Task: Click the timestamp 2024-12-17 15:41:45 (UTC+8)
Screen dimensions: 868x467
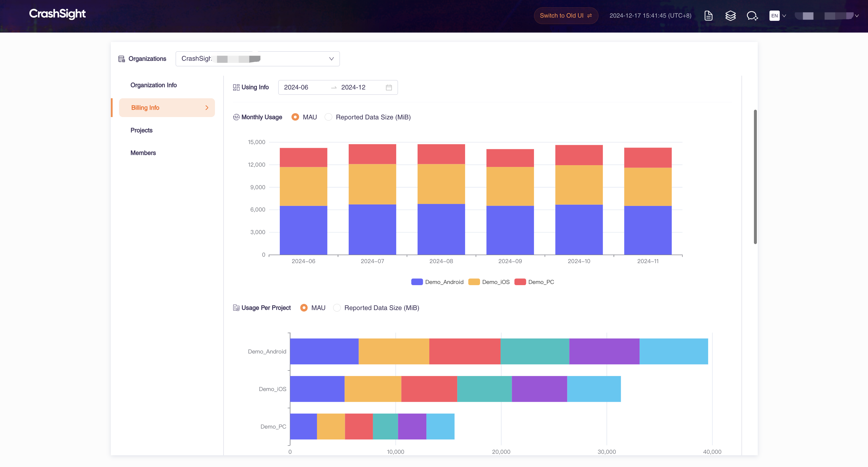Action: pyautogui.click(x=650, y=16)
